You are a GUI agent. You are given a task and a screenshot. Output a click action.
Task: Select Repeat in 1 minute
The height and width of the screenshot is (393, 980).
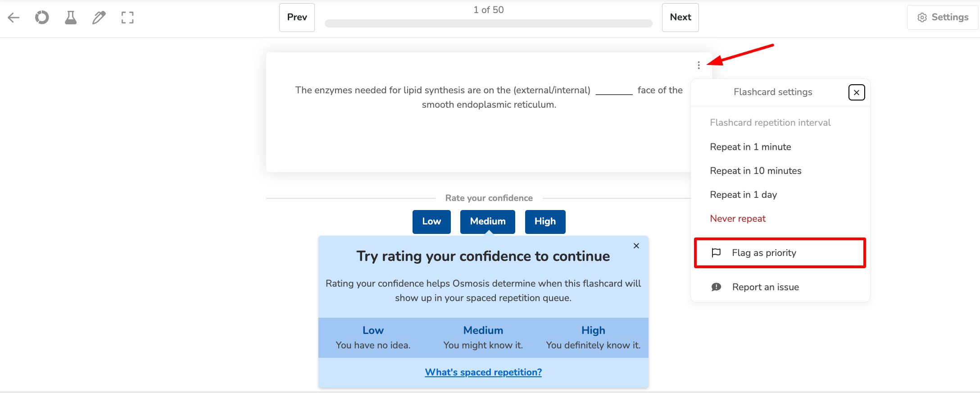pos(750,147)
